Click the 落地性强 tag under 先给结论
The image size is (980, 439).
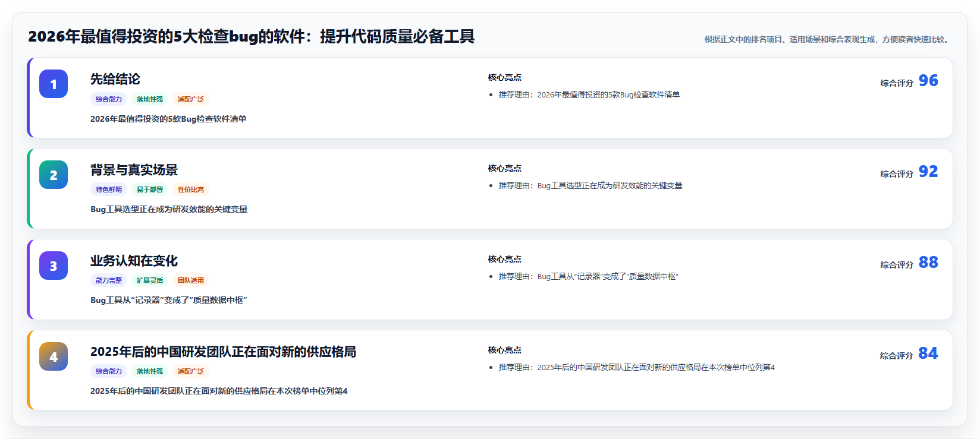pyautogui.click(x=150, y=99)
